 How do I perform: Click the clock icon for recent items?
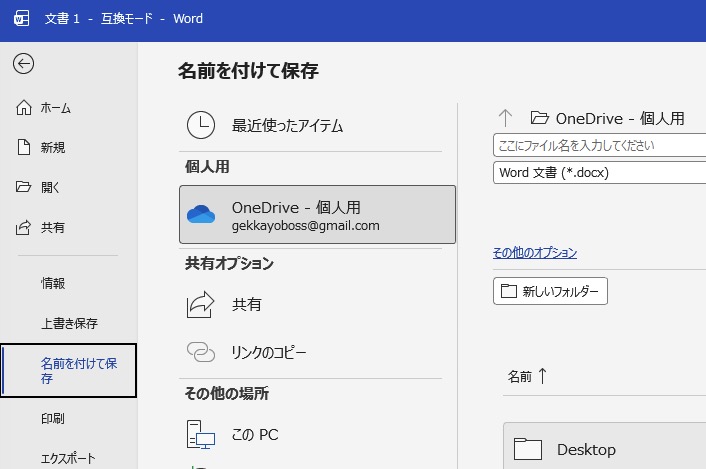pos(201,125)
